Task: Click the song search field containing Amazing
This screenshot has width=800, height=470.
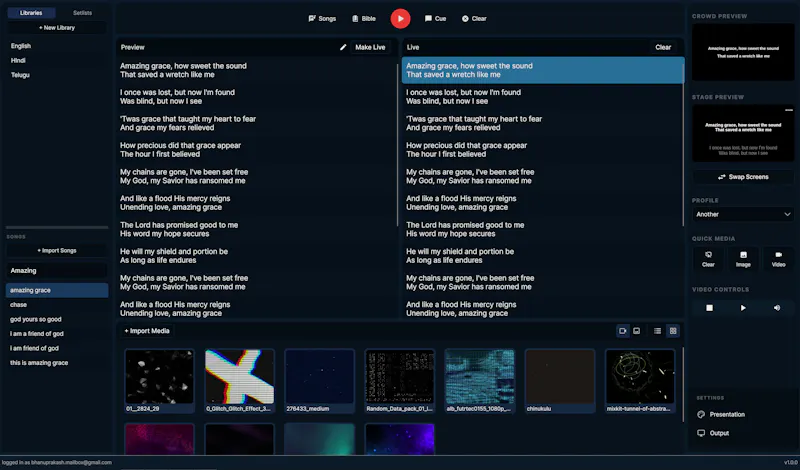Action: click(x=57, y=270)
